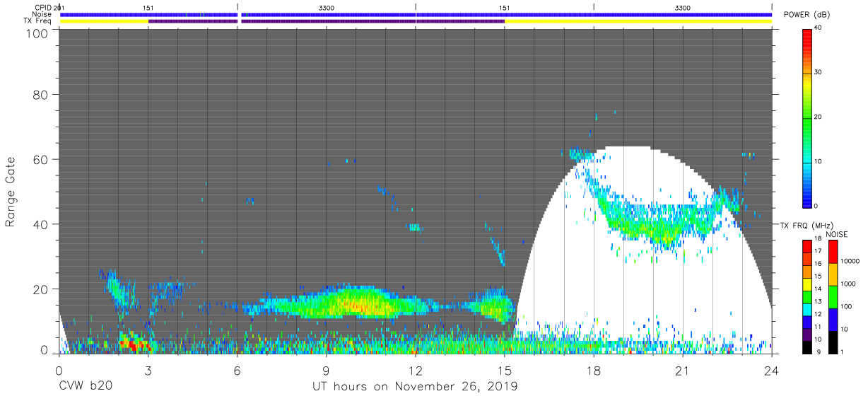Click the 15 tick on UT hours axis
This screenshot has height=401, width=868.
tap(505, 370)
